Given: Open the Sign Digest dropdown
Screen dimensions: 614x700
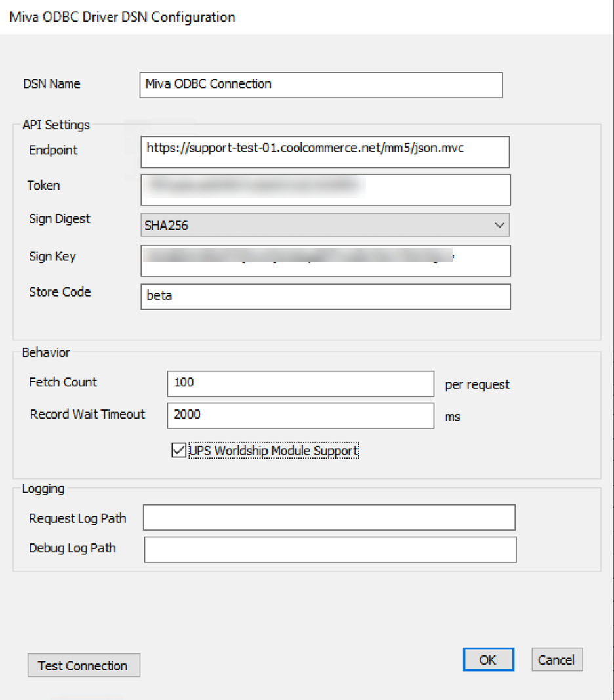Looking at the screenshot, I should pyautogui.click(x=325, y=225).
